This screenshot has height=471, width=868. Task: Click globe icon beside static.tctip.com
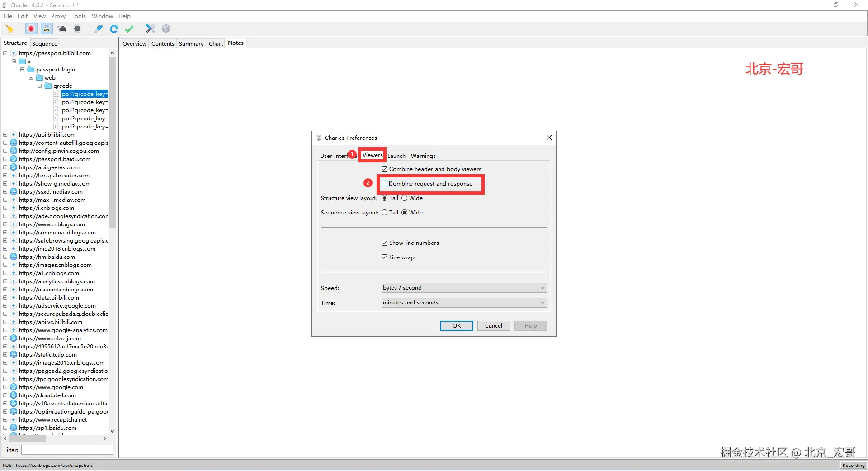14,355
